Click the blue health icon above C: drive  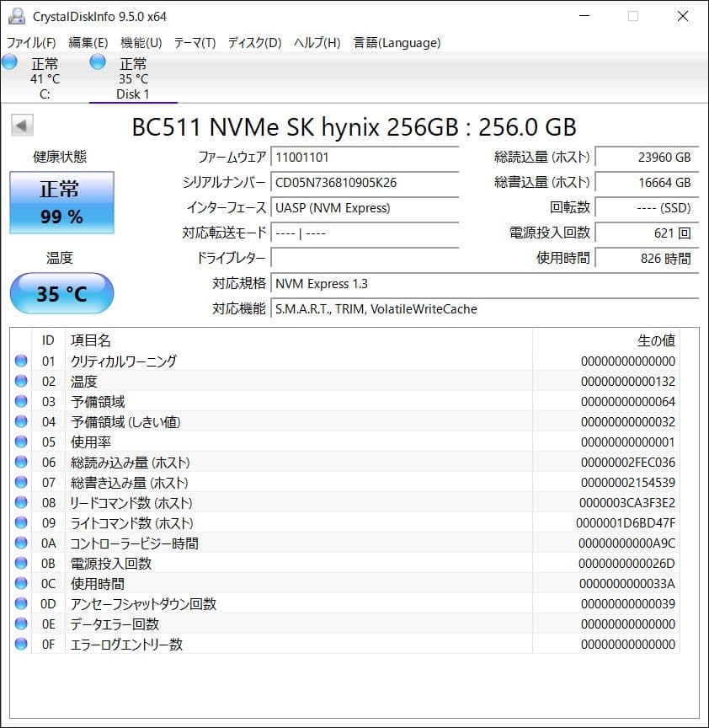[x=9, y=61]
